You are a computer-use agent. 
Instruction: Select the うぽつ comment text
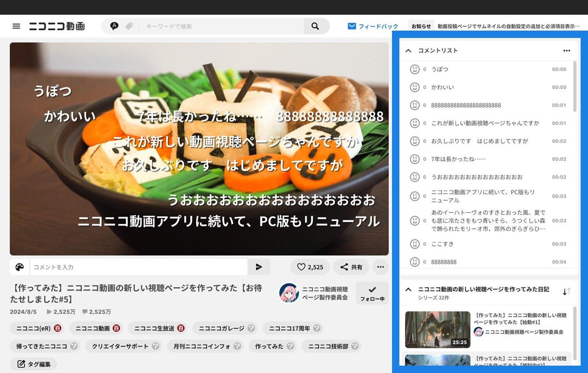click(440, 69)
